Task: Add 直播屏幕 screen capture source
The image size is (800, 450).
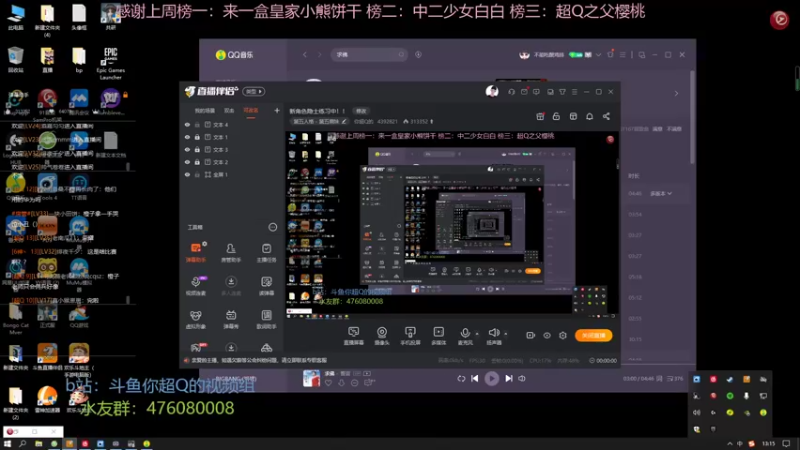Action: tap(354, 336)
